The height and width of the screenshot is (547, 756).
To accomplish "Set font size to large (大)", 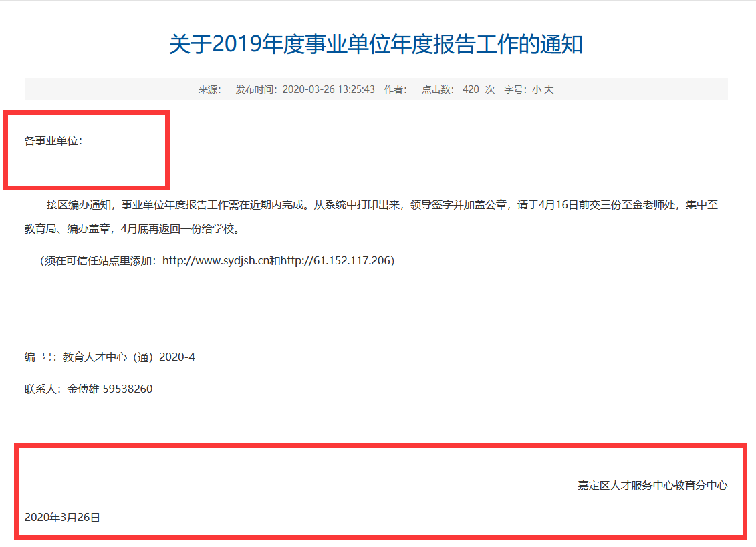I will (x=549, y=89).
